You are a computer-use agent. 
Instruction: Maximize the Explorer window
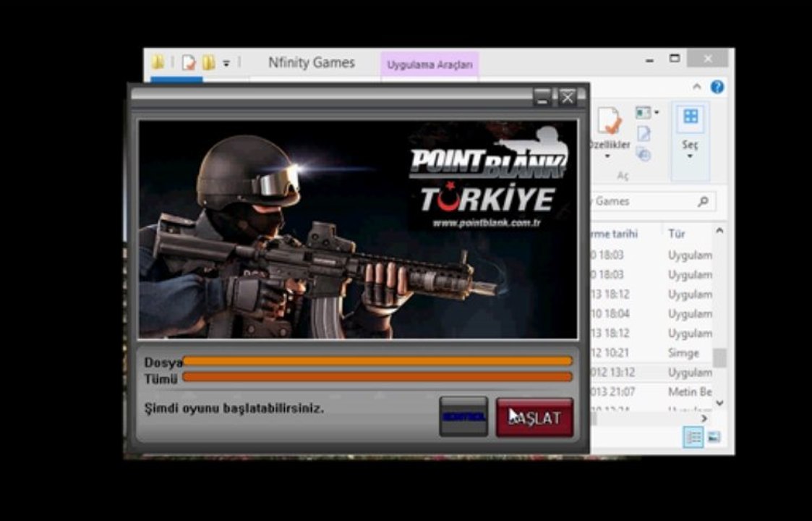pos(674,59)
